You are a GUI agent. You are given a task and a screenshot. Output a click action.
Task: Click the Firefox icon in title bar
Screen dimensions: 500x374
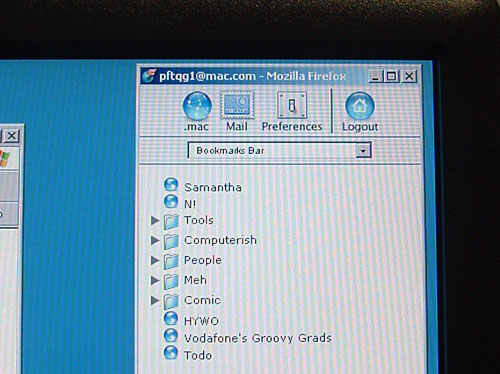click(149, 76)
